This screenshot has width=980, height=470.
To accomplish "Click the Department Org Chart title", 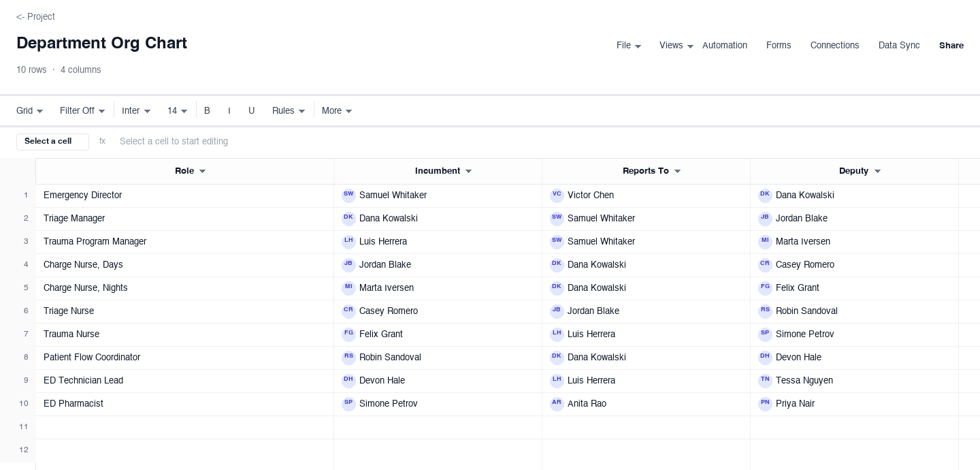I will tap(101, 44).
